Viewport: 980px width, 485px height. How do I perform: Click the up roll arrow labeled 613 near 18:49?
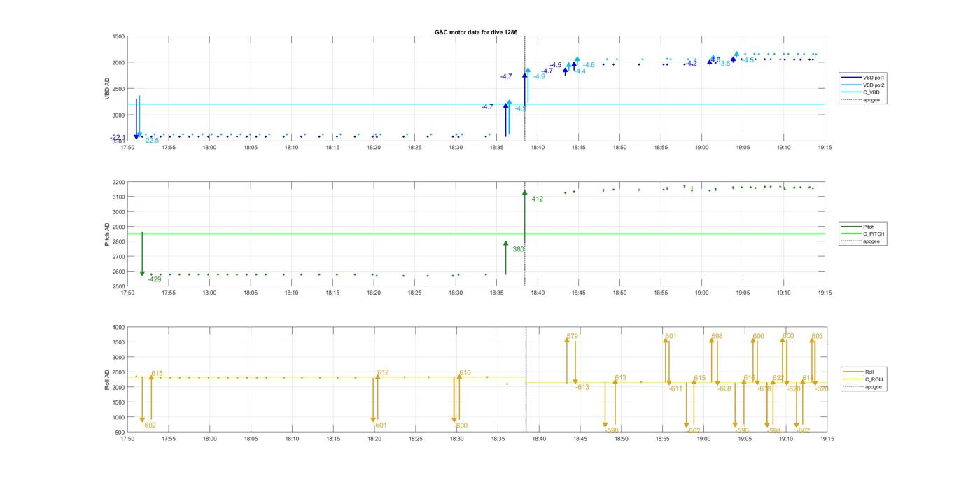615,402
